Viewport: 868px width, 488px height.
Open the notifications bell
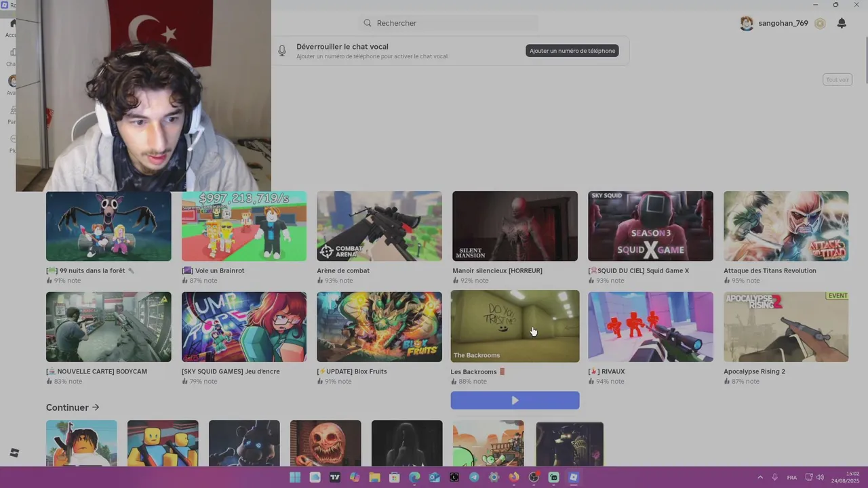tap(842, 23)
